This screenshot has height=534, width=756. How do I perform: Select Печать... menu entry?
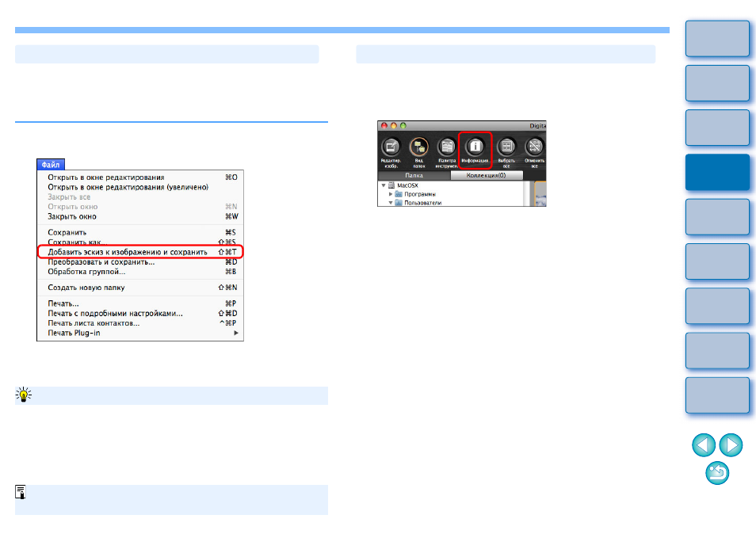[140, 303]
